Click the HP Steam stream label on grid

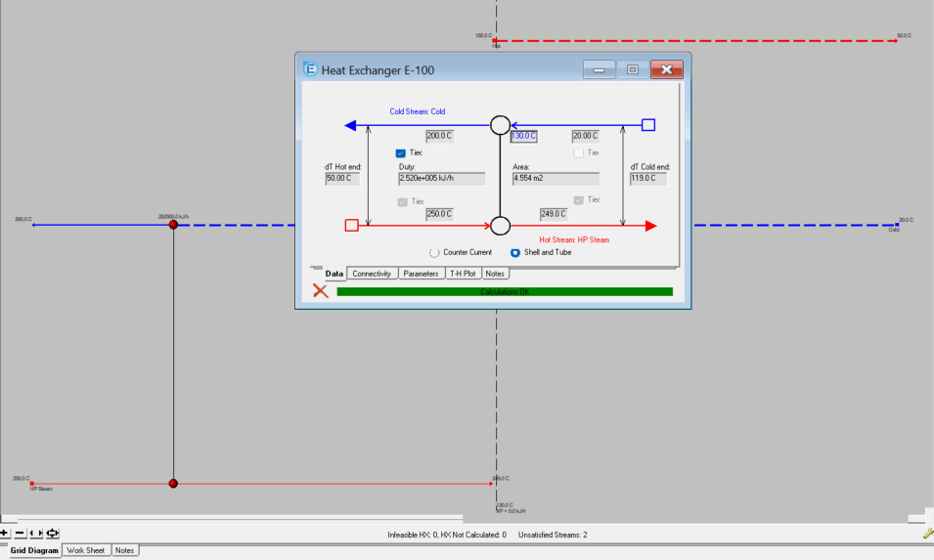click(41, 489)
